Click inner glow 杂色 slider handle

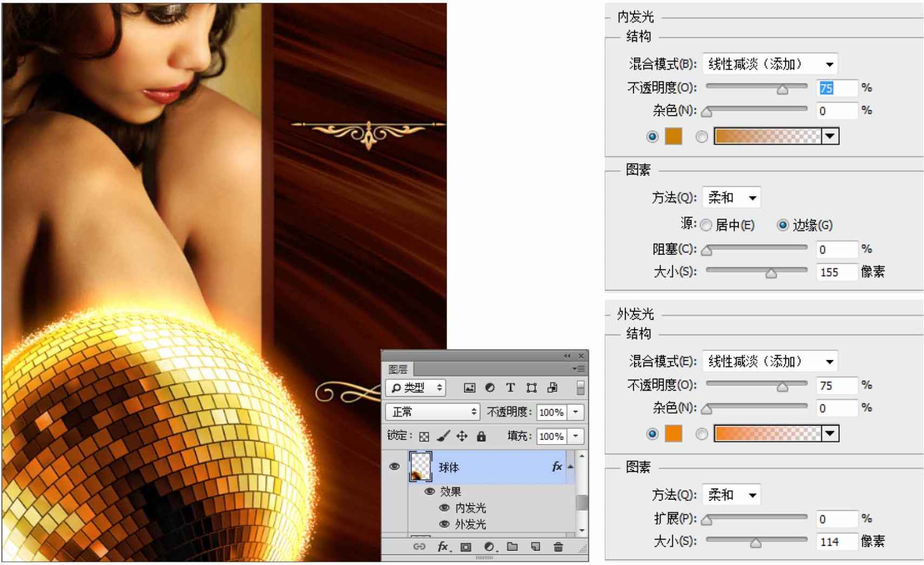pyautogui.click(x=707, y=112)
